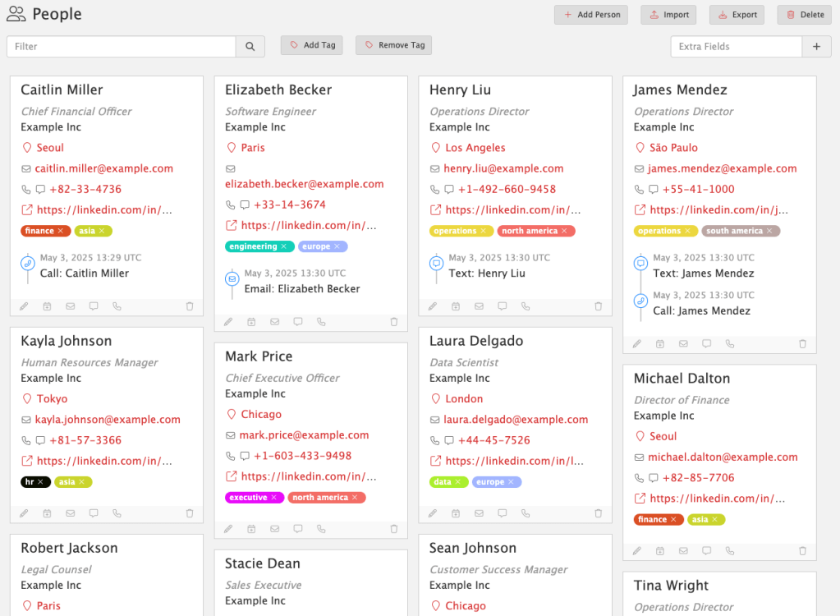
Task: Click footer envelope icon on Henry Liu's card
Action: click(479, 306)
